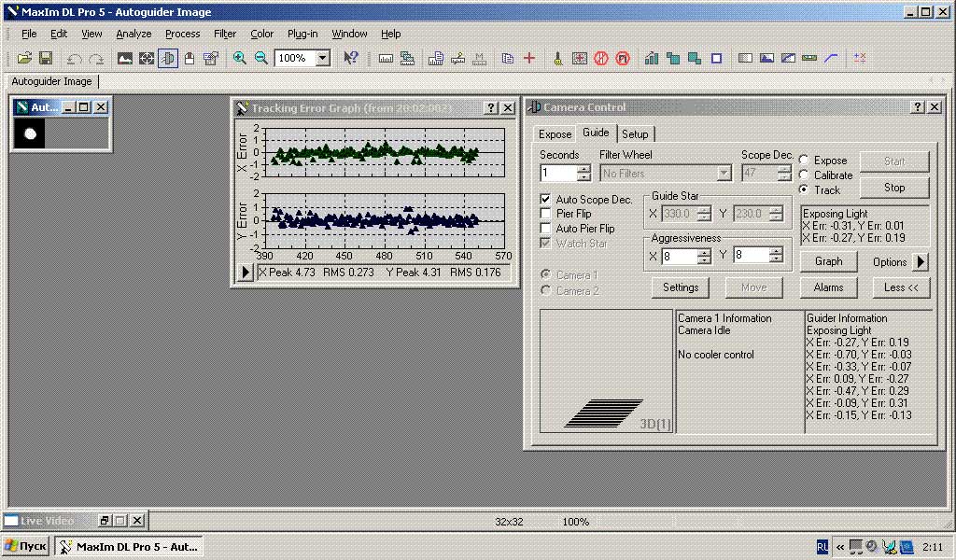Image resolution: width=956 pixels, height=560 pixels.
Task: Click the crosshair target toolbar icon
Action: pyautogui.click(x=147, y=58)
